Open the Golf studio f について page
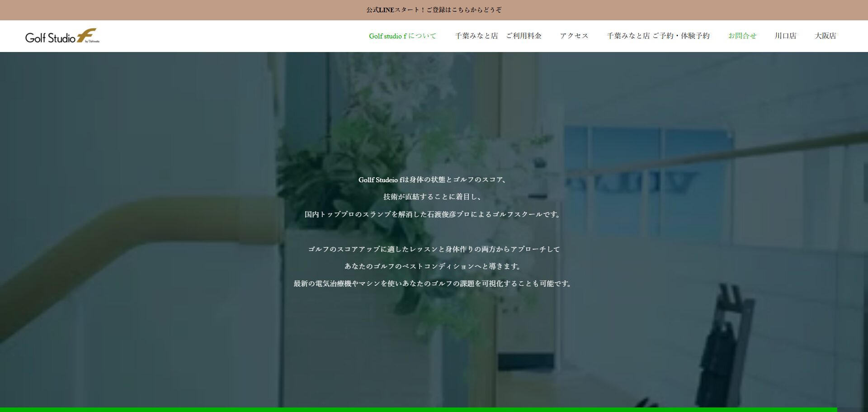 (x=402, y=36)
